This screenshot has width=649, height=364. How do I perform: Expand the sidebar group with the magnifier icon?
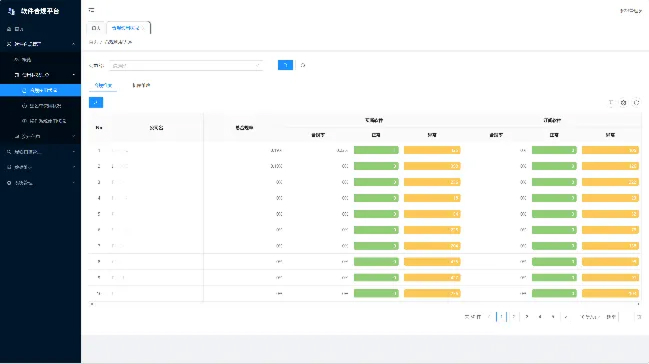tap(41, 152)
